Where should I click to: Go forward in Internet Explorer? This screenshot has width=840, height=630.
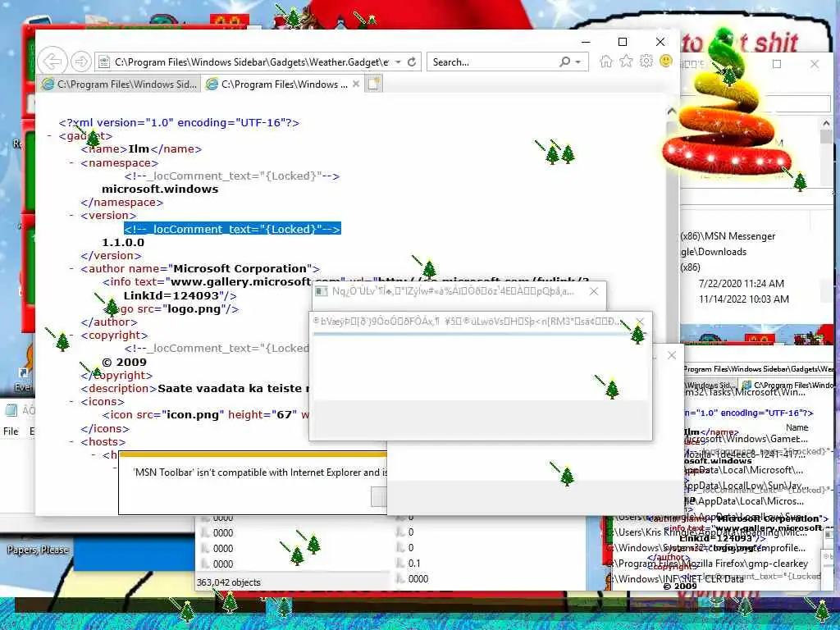[81, 62]
